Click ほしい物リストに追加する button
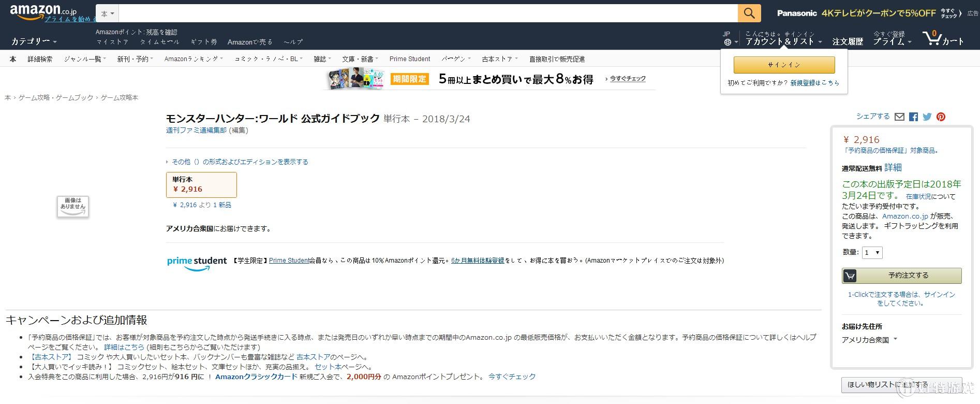This screenshot has width=980, height=404. [x=901, y=384]
